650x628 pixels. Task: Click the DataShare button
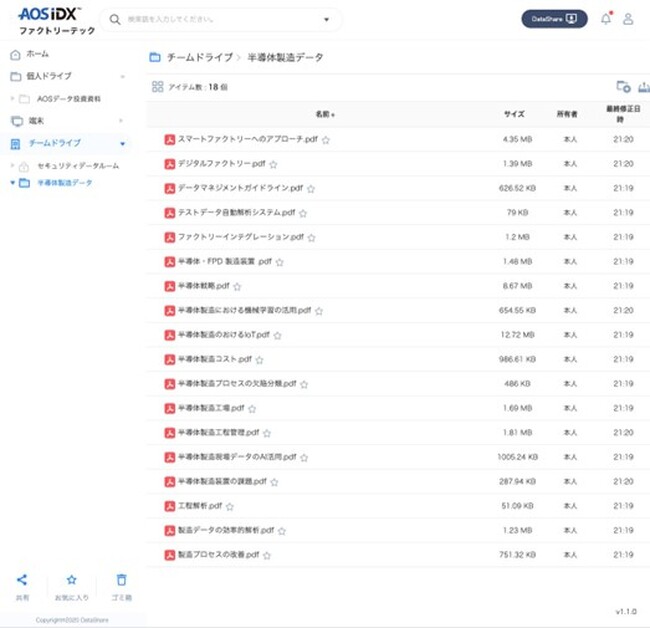point(555,18)
